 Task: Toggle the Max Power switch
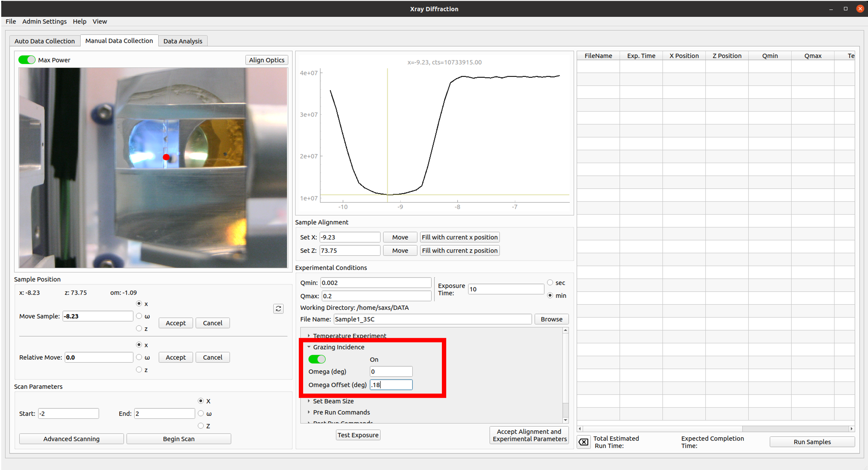click(27, 60)
